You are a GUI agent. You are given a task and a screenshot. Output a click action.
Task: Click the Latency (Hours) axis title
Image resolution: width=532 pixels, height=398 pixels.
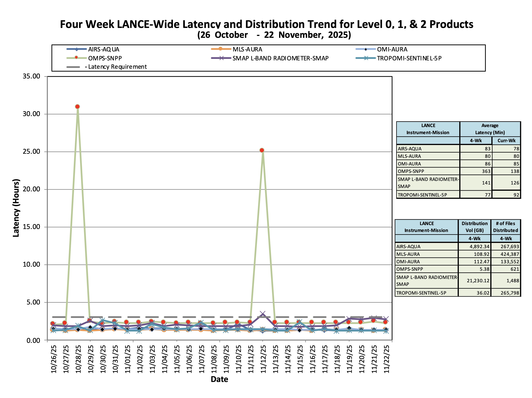[16, 208]
